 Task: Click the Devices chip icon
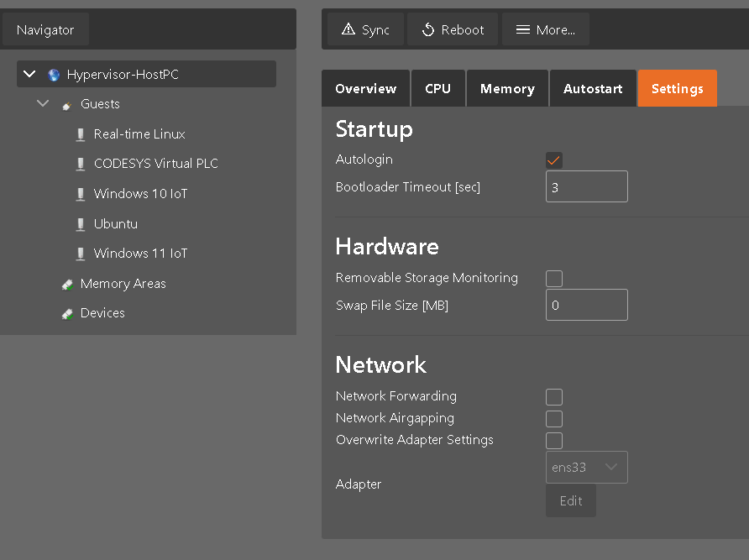tap(67, 312)
